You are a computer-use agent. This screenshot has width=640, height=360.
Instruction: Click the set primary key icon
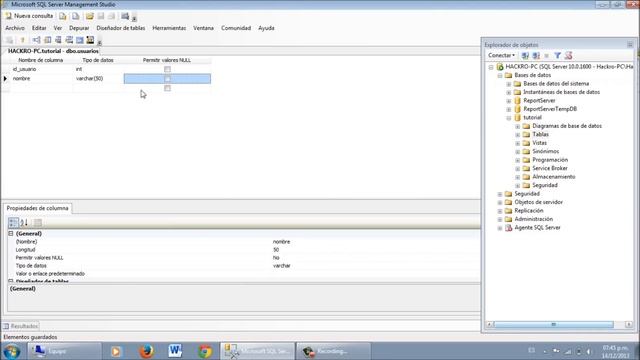click(x=22, y=40)
